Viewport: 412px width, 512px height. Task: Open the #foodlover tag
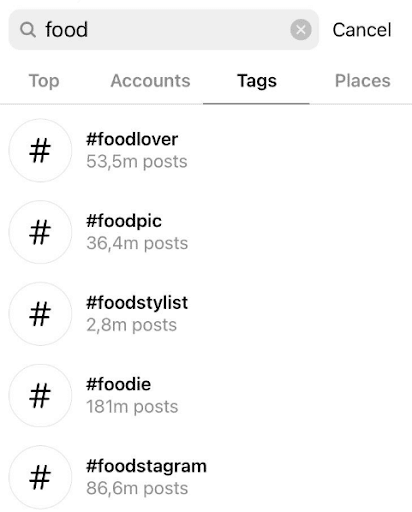(206, 150)
